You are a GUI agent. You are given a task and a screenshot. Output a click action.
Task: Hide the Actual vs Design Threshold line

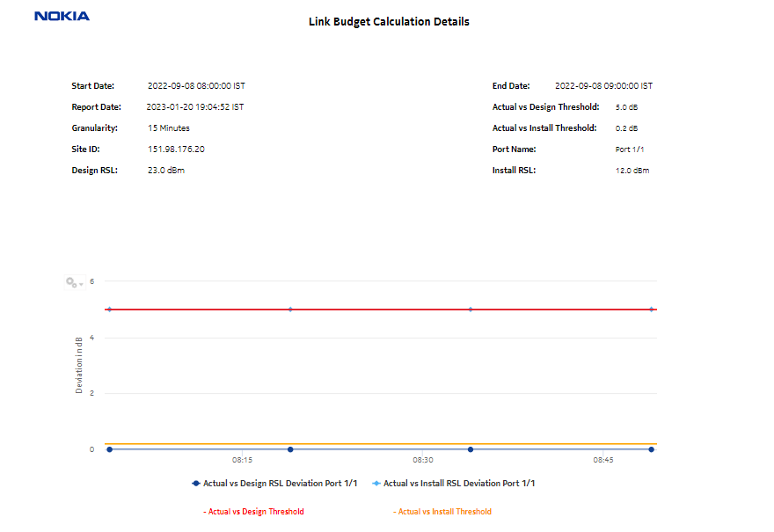255,511
